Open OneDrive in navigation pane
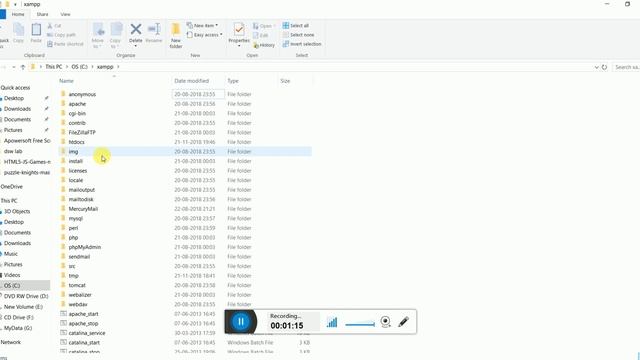This screenshot has width=640, height=360. (x=11, y=187)
